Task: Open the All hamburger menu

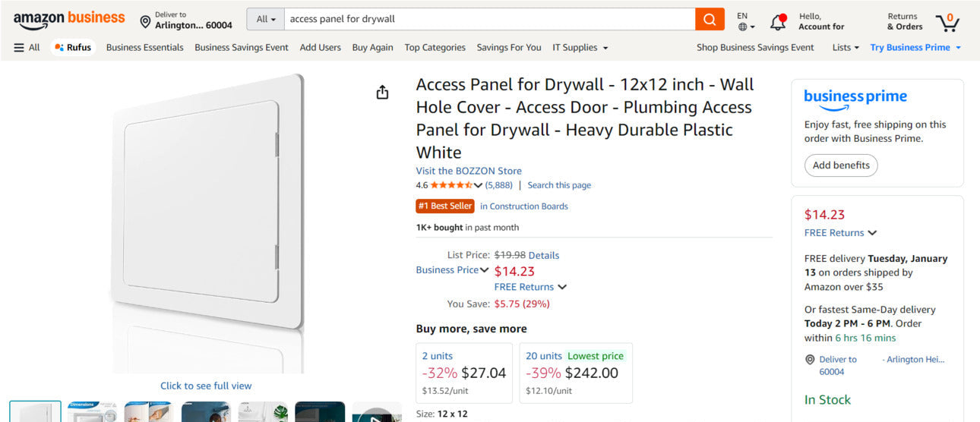Action: tap(27, 47)
